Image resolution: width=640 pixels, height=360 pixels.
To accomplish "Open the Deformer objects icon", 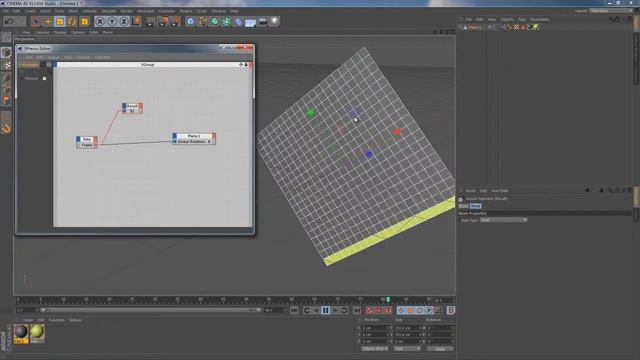I will click(x=239, y=21).
